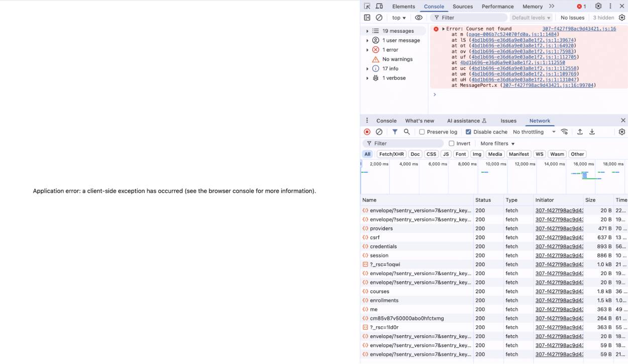Open the network search magnifier
628x364 pixels.
point(407,131)
